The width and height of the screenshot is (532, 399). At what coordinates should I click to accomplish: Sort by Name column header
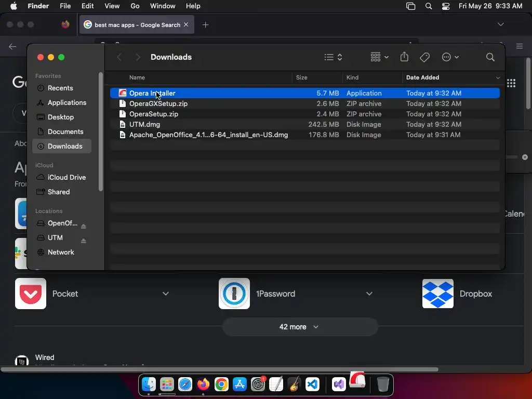coord(137,77)
